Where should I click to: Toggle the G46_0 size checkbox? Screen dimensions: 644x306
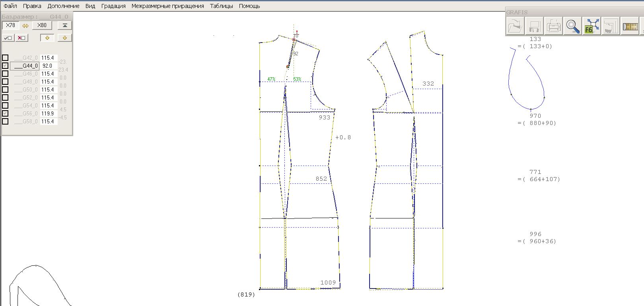(x=5, y=74)
